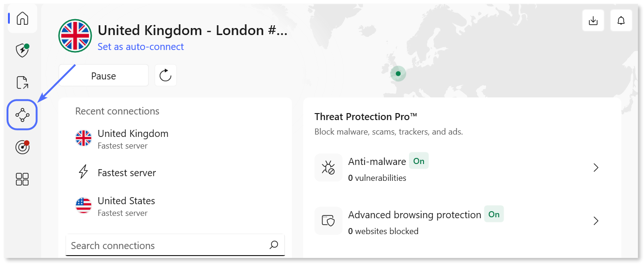Select United Kingdom from recent connections
Image resolution: width=644 pixels, height=264 pixels.
[x=132, y=139]
